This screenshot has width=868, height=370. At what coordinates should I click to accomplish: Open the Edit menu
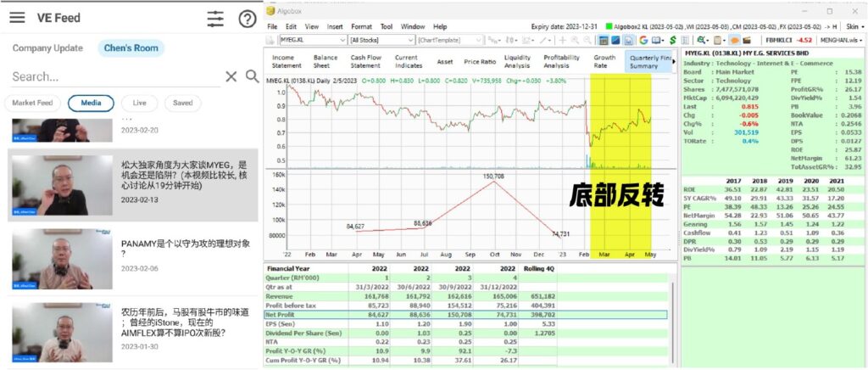pyautogui.click(x=292, y=26)
